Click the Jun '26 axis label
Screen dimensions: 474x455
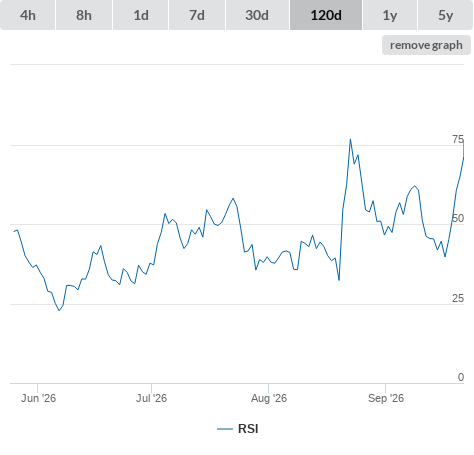(38, 398)
